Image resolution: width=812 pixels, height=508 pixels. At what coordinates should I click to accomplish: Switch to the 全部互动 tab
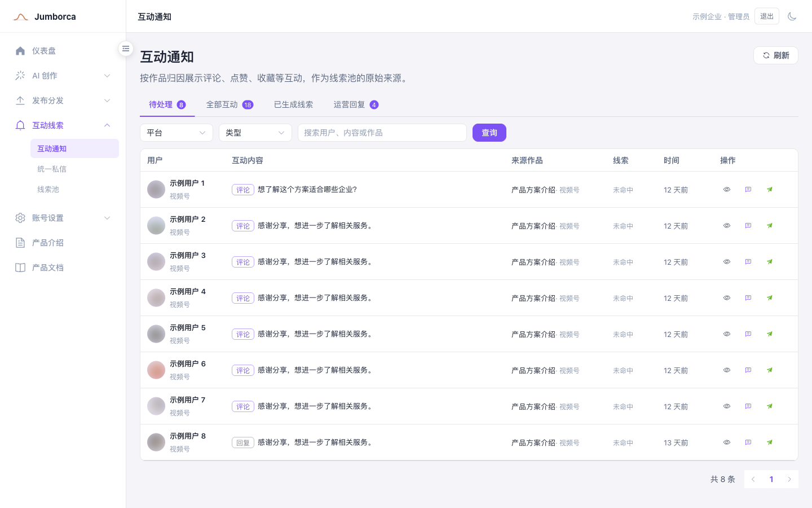pos(230,104)
